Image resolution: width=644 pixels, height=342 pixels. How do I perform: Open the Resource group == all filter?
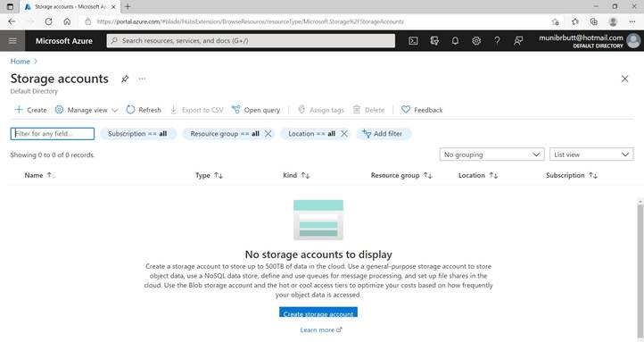tap(225, 134)
